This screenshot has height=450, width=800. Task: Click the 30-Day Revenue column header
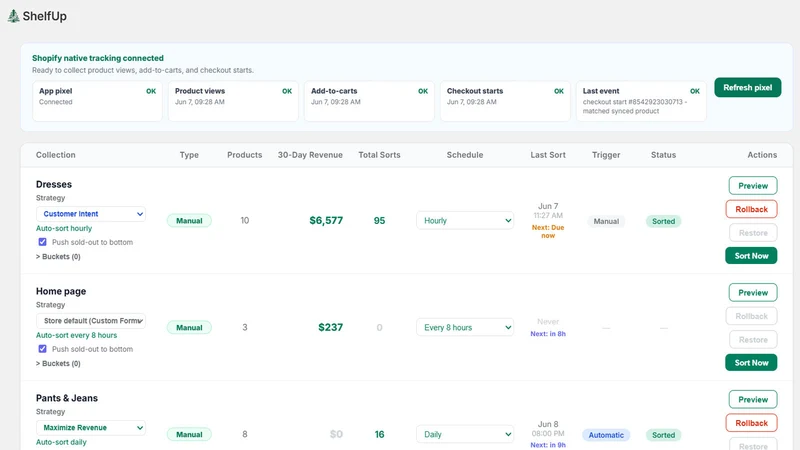pyautogui.click(x=310, y=155)
